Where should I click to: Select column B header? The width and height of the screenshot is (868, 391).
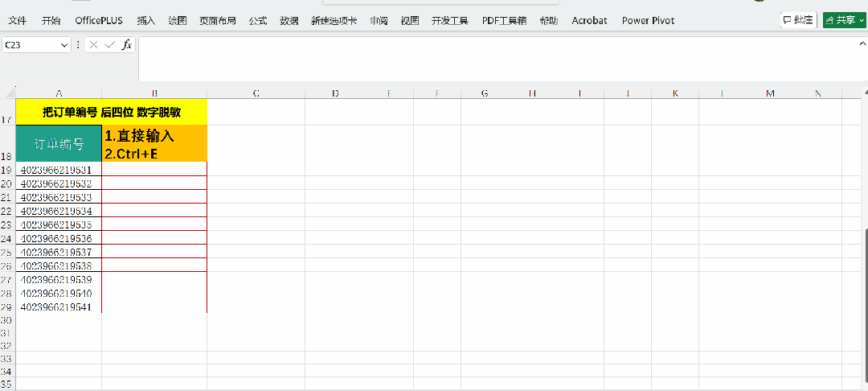[154, 93]
